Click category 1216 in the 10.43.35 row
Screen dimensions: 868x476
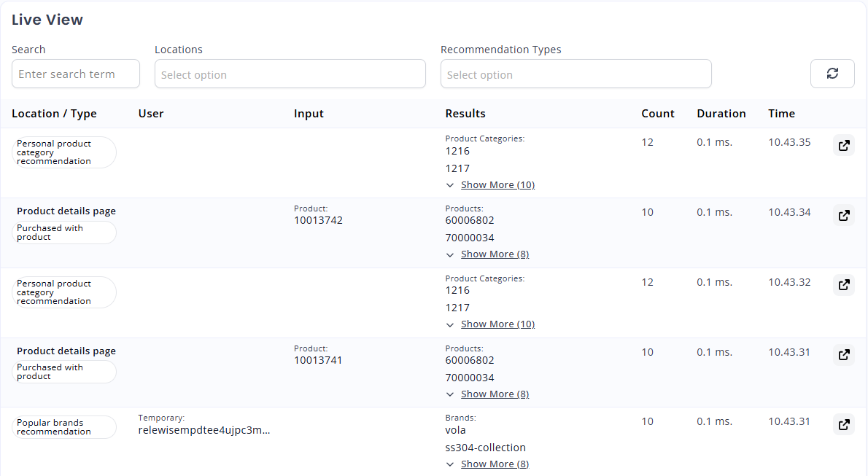click(x=457, y=151)
